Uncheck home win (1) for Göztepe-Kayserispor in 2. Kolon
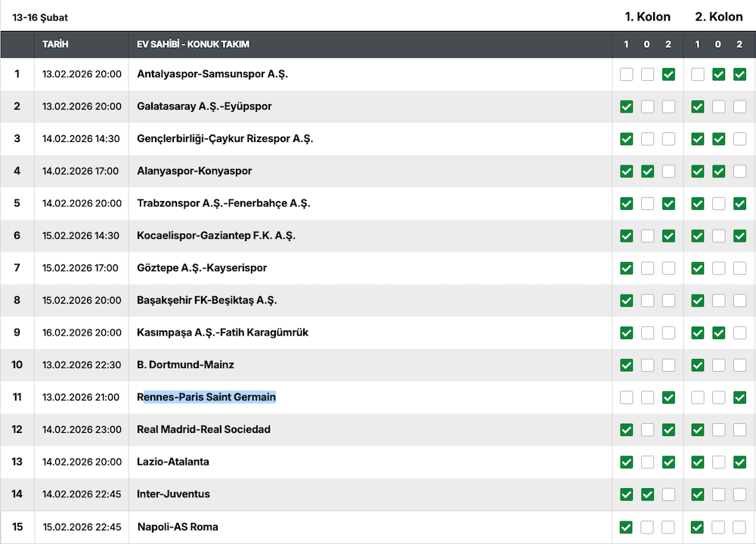The height and width of the screenshot is (544, 756). pos(697,268)
